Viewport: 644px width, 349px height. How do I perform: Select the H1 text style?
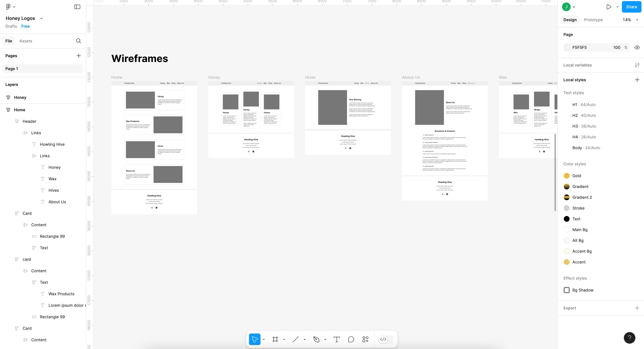[x=584, y=105]
